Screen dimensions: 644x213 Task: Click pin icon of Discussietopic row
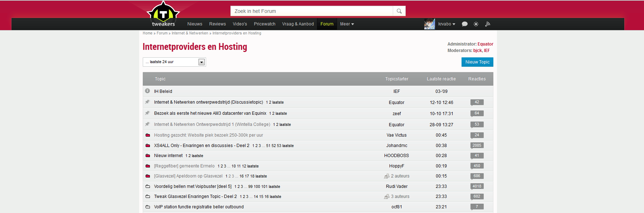coord(147,102)
